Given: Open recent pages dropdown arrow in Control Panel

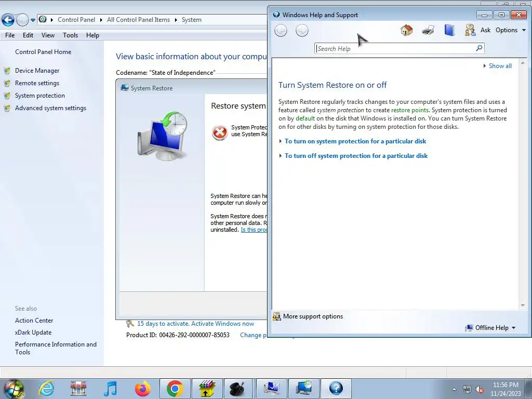Looking at the screenshot, I should pyautogui.click(x=33, y=20).
